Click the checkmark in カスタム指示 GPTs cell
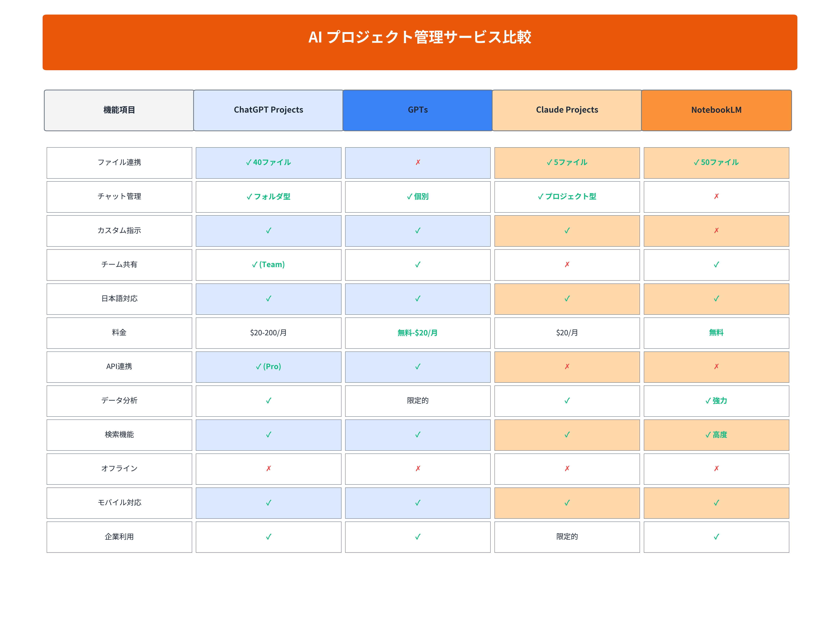 418,231
